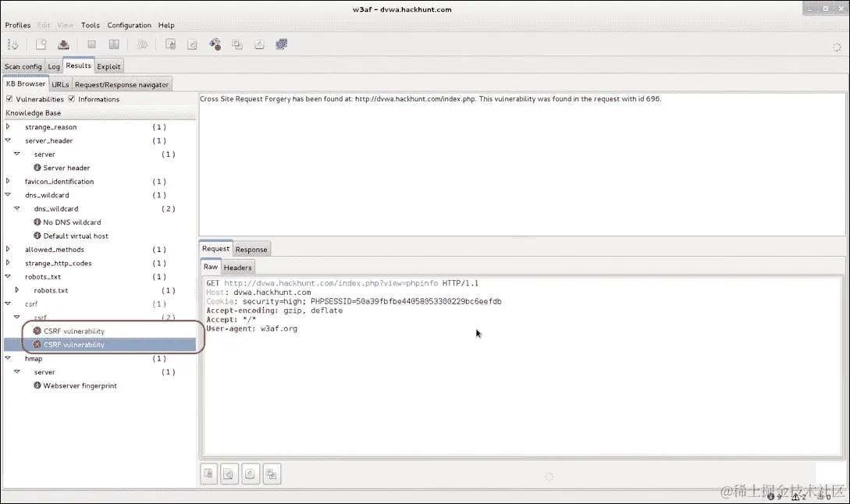Click the Cross Site Request Forgery description text
Image resolution: width=850 pixels, height=504 pixels.
pyautogui.click(x=430, y=98)
